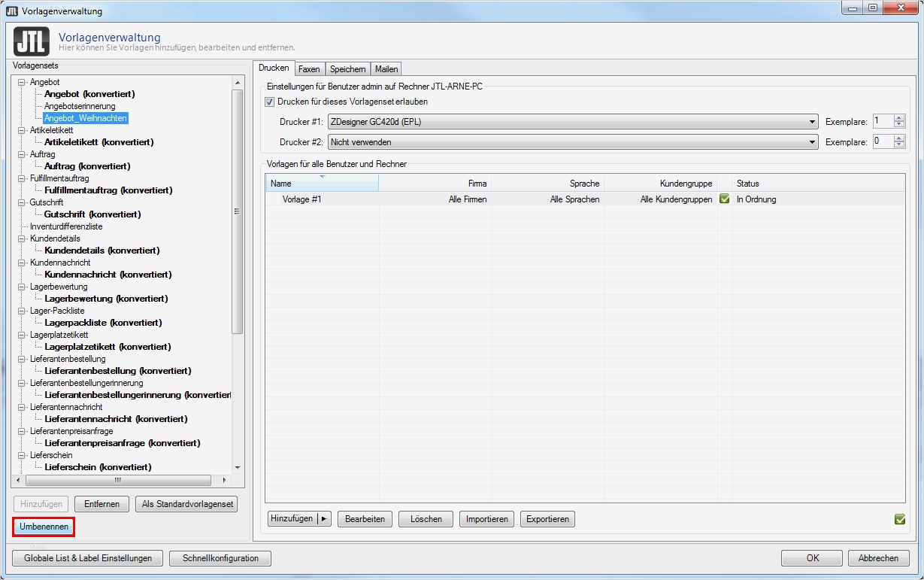This screenshot has height=580, width=924.
Task: Select 'Lagerbewertung (konvertiert)' tree item
Action: coord(106,299)
